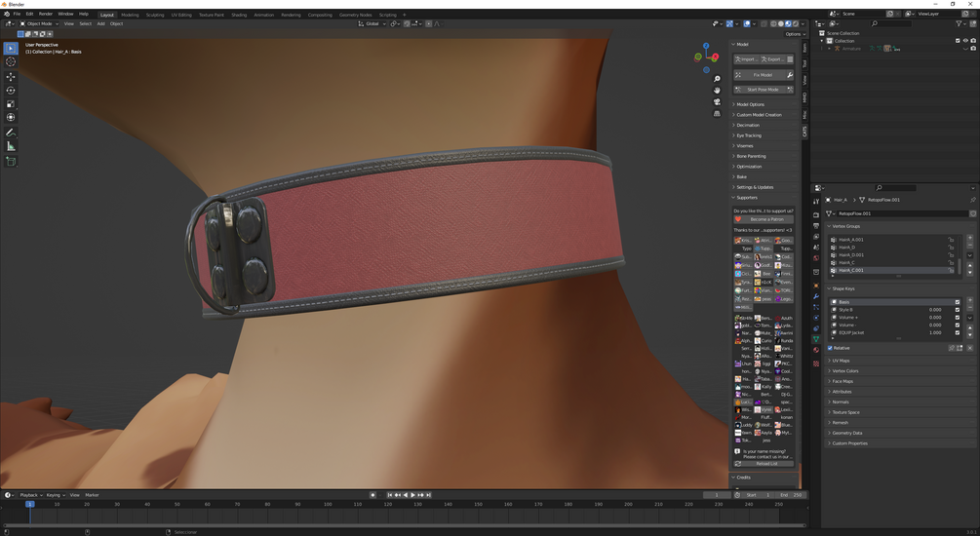Image resolution: width=980 pixels, height=536 pixels.
Task: Expand the UV Maps section
Action: tap(841, 361)
